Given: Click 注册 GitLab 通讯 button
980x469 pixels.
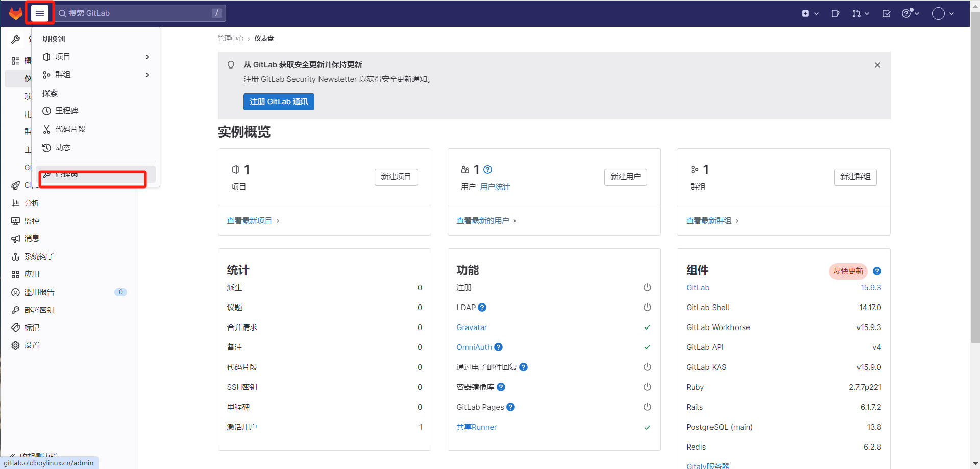Looking at the screenshot, I should point(279,102).
